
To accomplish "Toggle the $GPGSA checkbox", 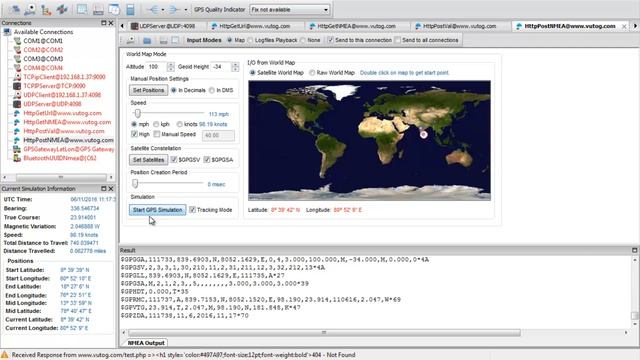I will click(x=207, y=160).
